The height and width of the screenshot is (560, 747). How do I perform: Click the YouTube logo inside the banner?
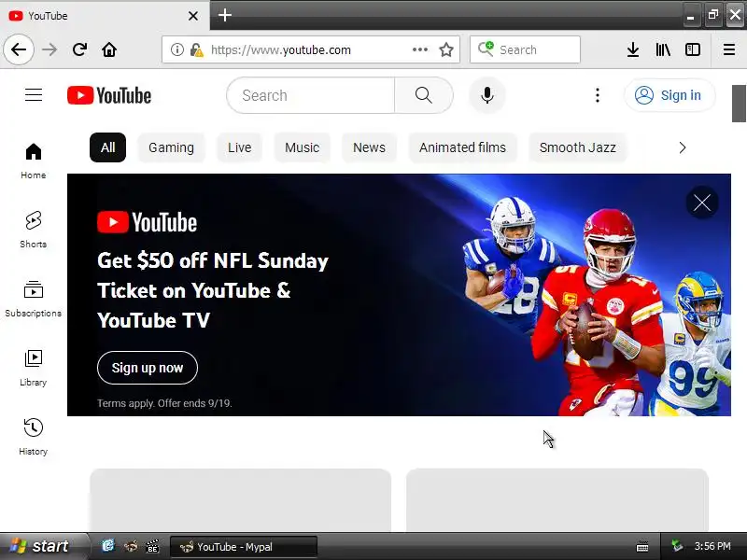click(x=147, y=222)
